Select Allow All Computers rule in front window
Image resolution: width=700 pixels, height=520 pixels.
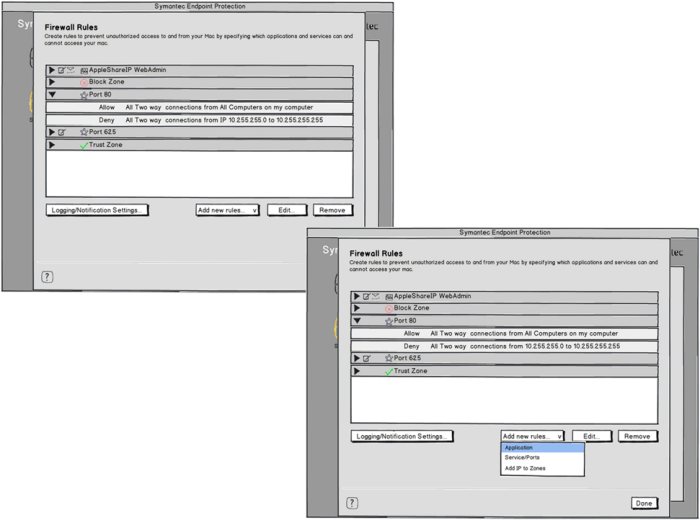(x=504, y=334)
